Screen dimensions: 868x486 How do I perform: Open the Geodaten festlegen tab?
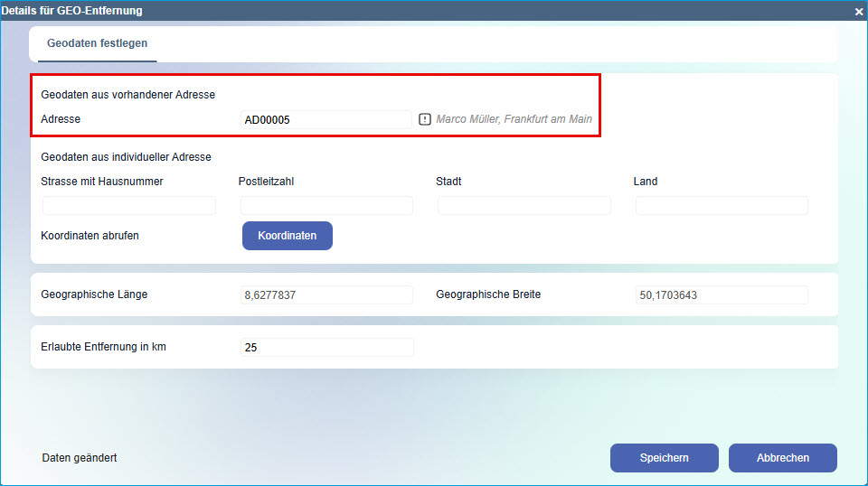(x=97, y=43)
